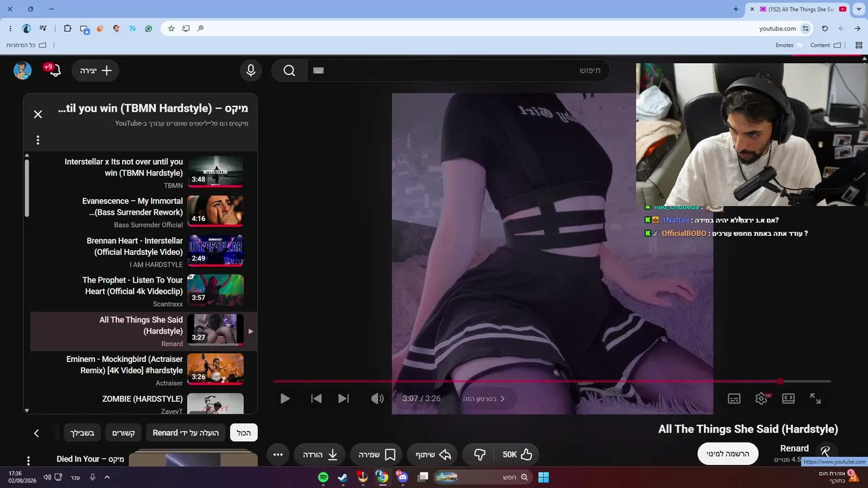
Task: Open Spotify from the taskbar
Action: point(323,477)
